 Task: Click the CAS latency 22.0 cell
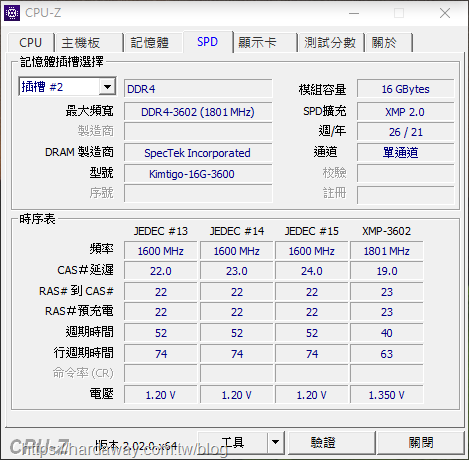161,271
